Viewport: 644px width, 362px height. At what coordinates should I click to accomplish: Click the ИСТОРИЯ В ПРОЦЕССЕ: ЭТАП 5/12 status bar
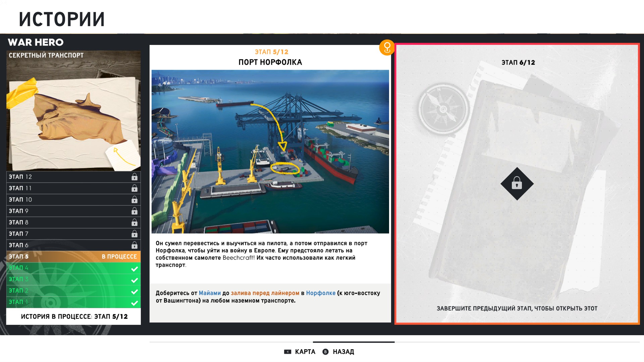[x=73, y=316]
